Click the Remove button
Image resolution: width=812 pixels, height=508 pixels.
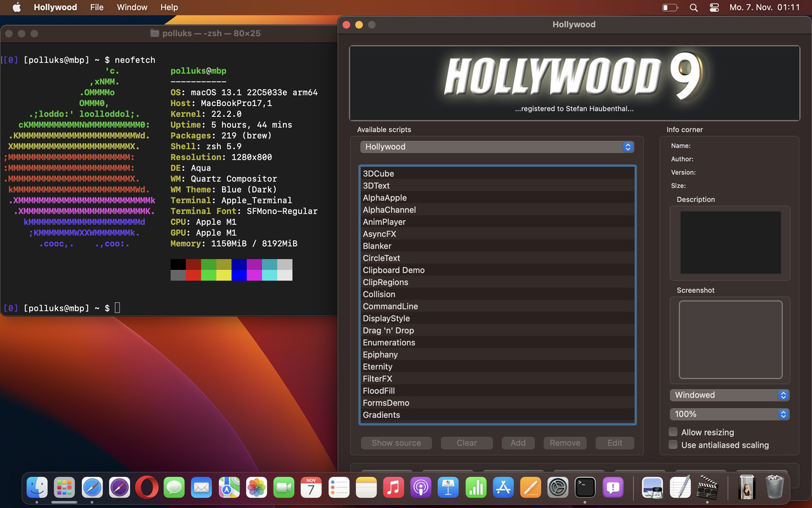(565, 443)
